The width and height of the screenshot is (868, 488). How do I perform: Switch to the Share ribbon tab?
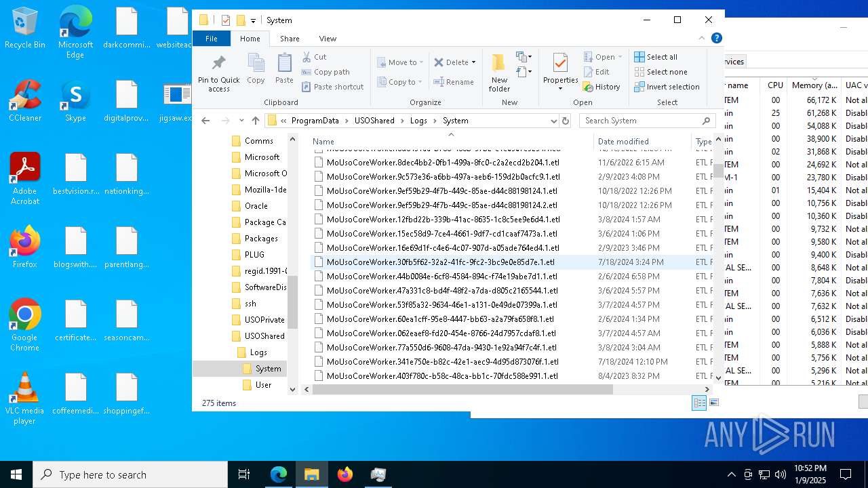tap(290, 39)
